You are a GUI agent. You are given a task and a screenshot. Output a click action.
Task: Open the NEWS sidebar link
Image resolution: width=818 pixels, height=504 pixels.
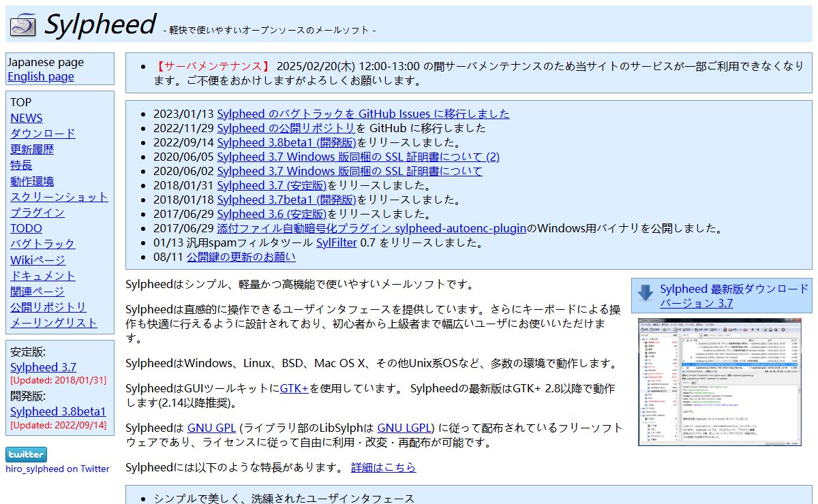click(27, 118)
